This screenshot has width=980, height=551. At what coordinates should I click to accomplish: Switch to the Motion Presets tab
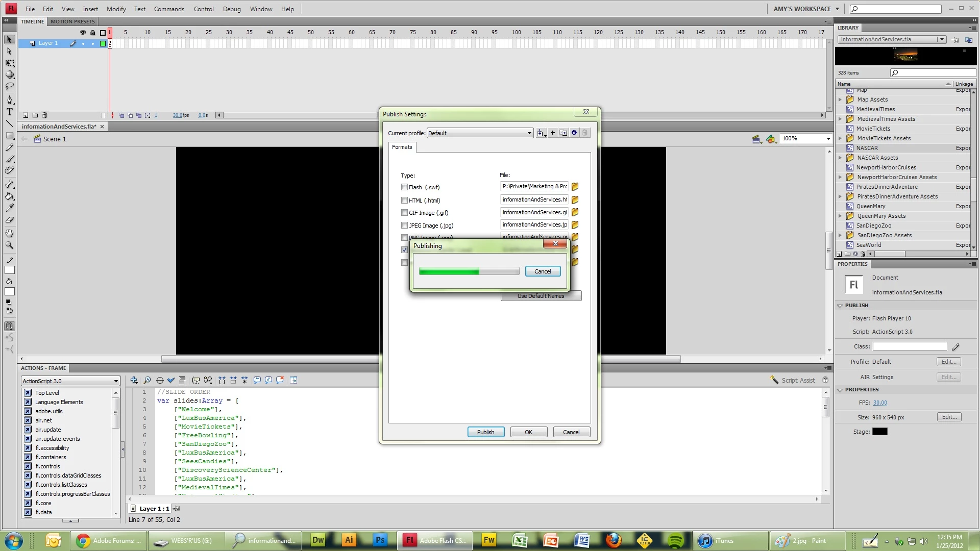point(72,21)
